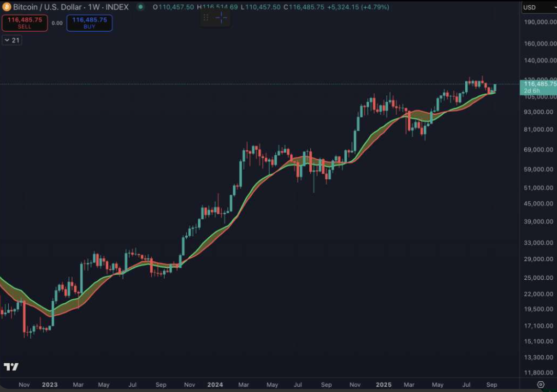Viewport: 557px width, 392px height.
Task: Click the TradingView logo watermark
Action: pyautogui.click(x=11, y=366)
